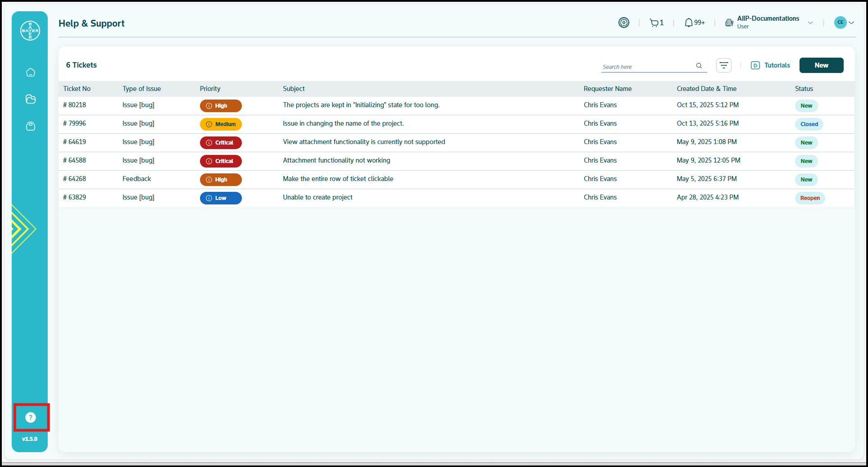The width and height of the screenshot is (868, 467).
Task: Sort by the Created Date & Time column header
Action: pos(706,89)
